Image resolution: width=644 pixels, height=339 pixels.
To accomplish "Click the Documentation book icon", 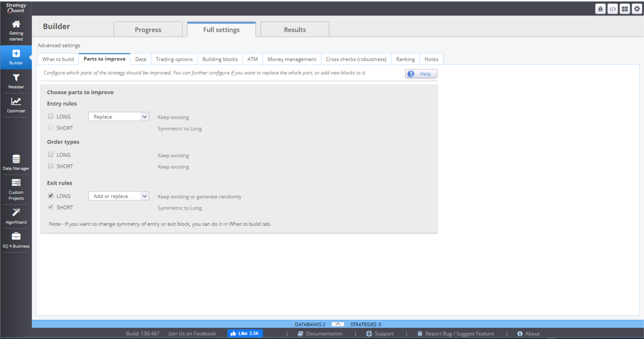I will click(300, 334).
